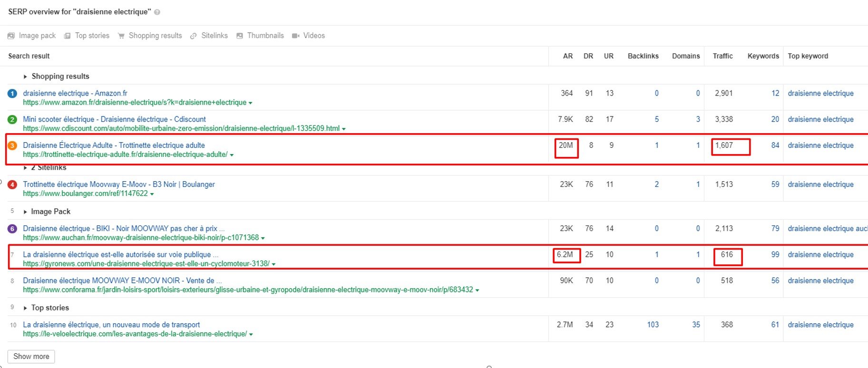Click the Traffic column header
Screen dimensions: 868x368
point(722,56)
